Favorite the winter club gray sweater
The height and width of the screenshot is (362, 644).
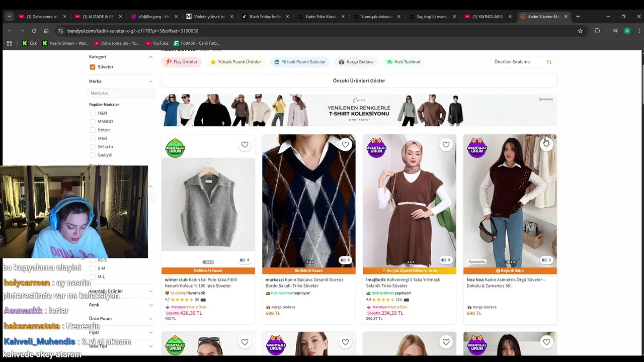coord(245,145)
